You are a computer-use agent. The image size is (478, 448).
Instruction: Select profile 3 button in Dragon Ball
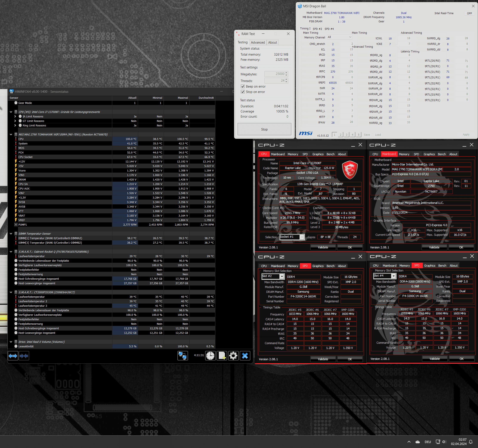(347, 135)
